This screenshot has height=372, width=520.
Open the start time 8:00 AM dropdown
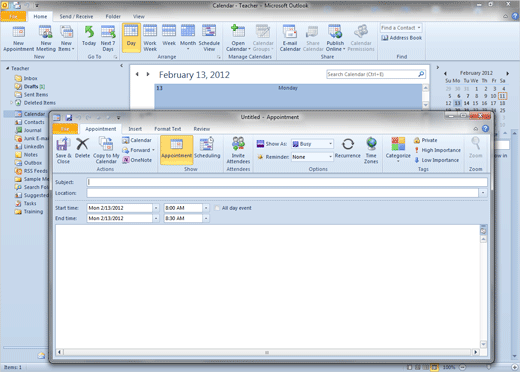point(206,208)
